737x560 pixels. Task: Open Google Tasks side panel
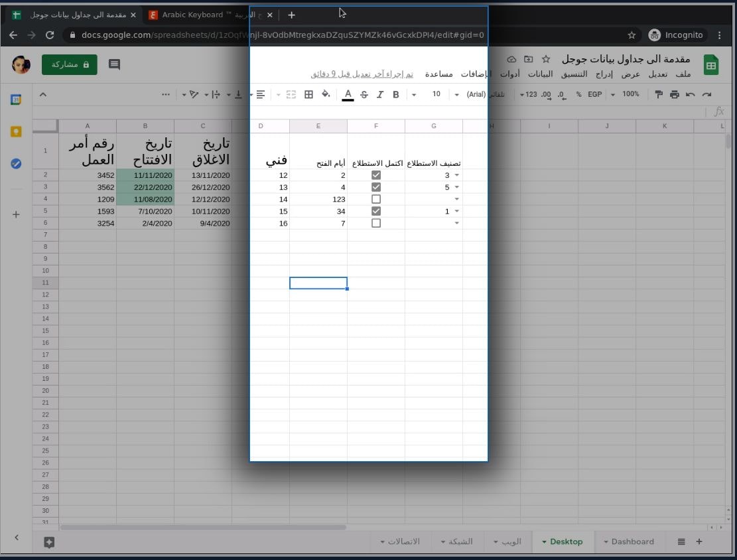tap(16, 164)
